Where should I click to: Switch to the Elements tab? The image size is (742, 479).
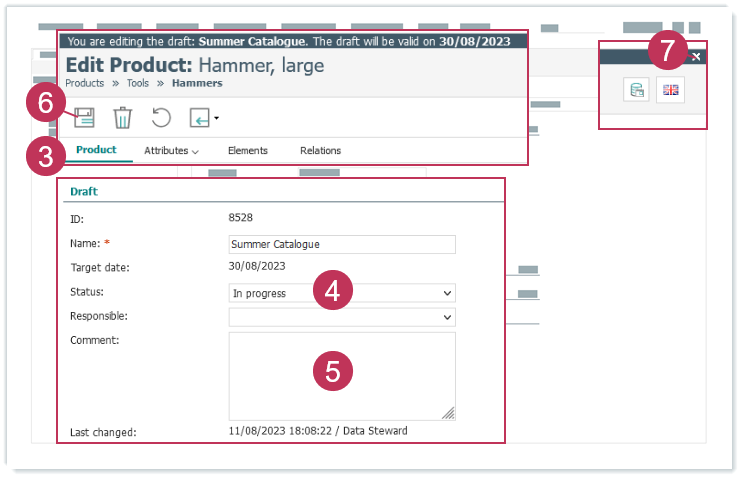(247, 150)
